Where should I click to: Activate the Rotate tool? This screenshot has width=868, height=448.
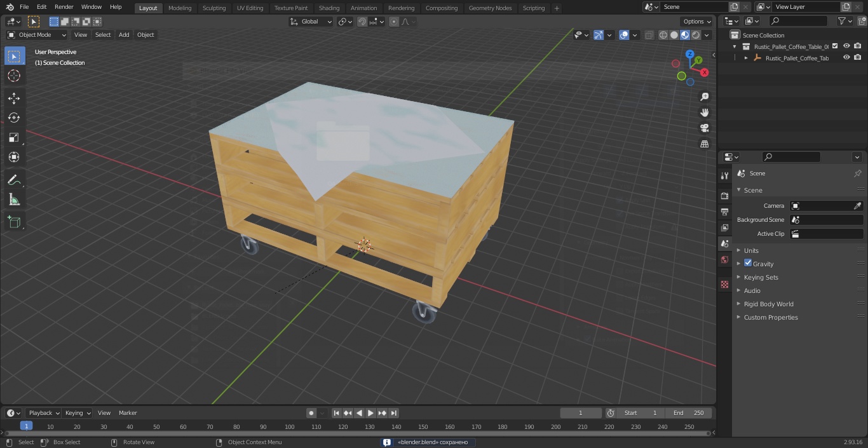click(14, 118)
